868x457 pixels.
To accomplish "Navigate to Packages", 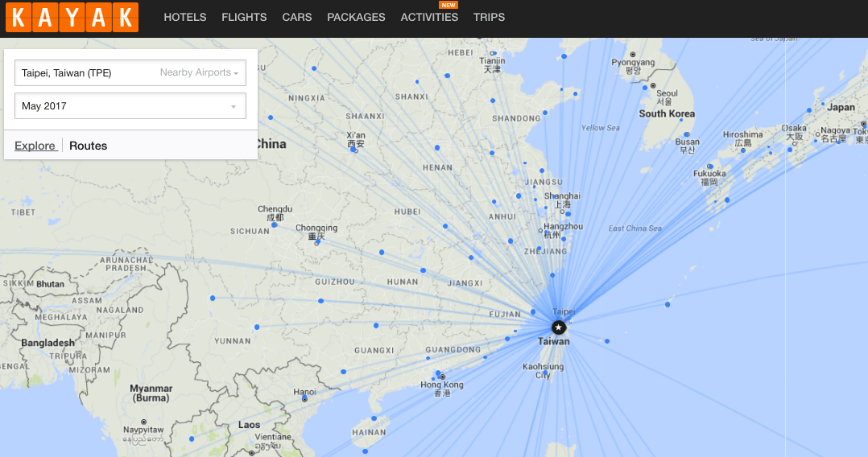I will 356,17.
